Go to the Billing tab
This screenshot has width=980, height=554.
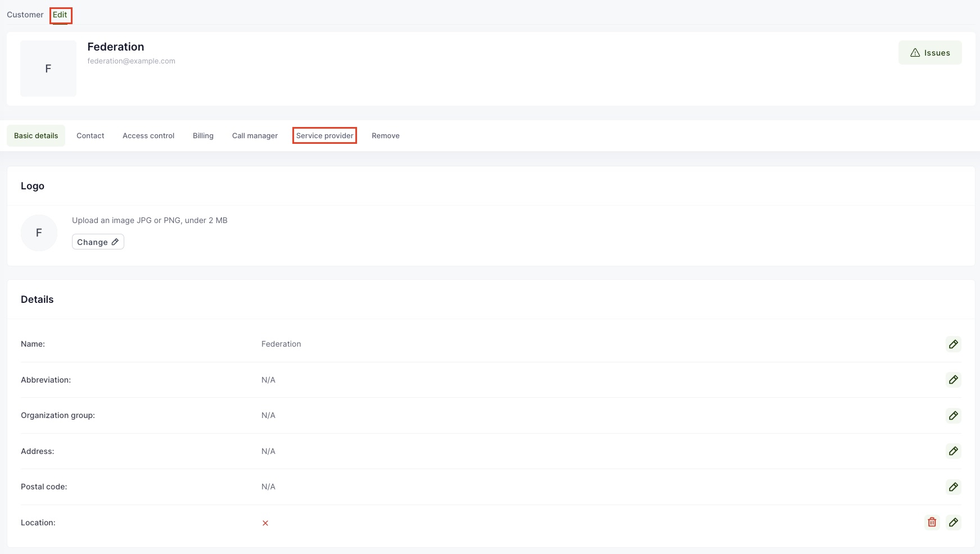click(203, 136)
